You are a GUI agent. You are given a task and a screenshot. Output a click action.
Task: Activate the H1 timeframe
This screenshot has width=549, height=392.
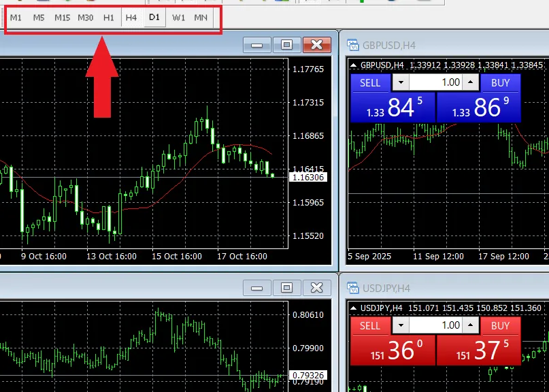(109, 18)
